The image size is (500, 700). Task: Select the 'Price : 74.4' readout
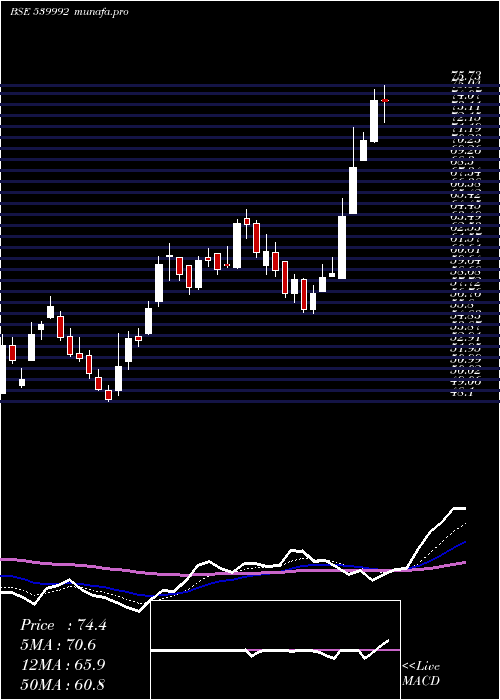[63, 625]
